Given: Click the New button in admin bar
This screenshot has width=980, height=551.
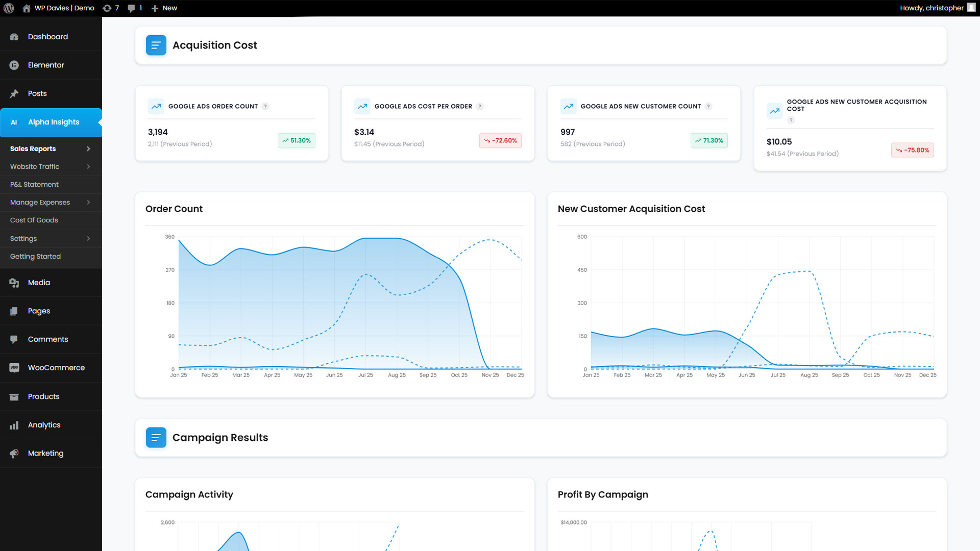Looking at the screenshot, I should (164, 8).
